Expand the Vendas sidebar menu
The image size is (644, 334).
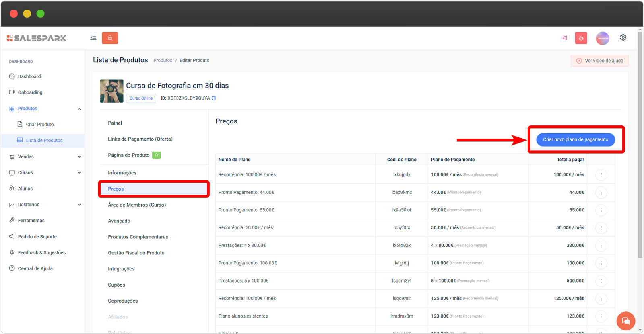[x=79, y=157]
